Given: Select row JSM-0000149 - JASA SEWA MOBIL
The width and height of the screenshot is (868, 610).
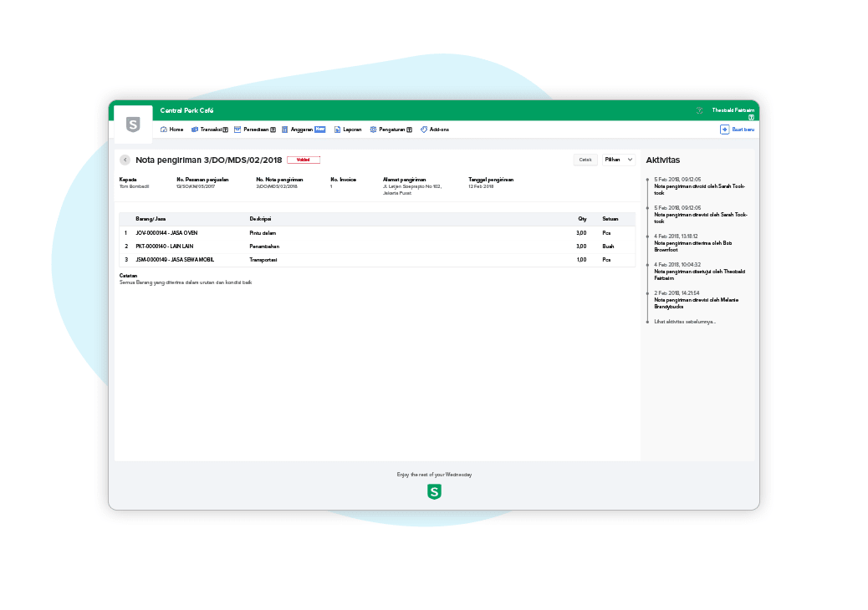Looking at the screenshot, I should tap(377, 260).
